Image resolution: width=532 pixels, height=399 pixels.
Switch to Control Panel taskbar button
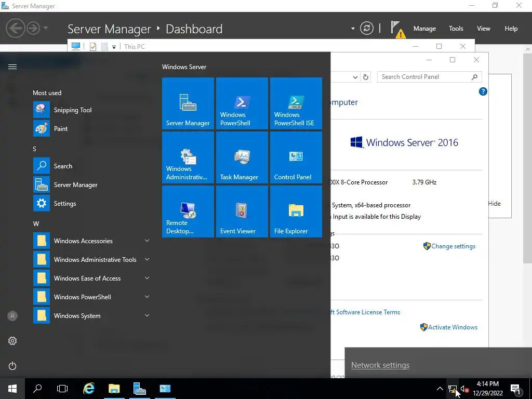[165, 389]
